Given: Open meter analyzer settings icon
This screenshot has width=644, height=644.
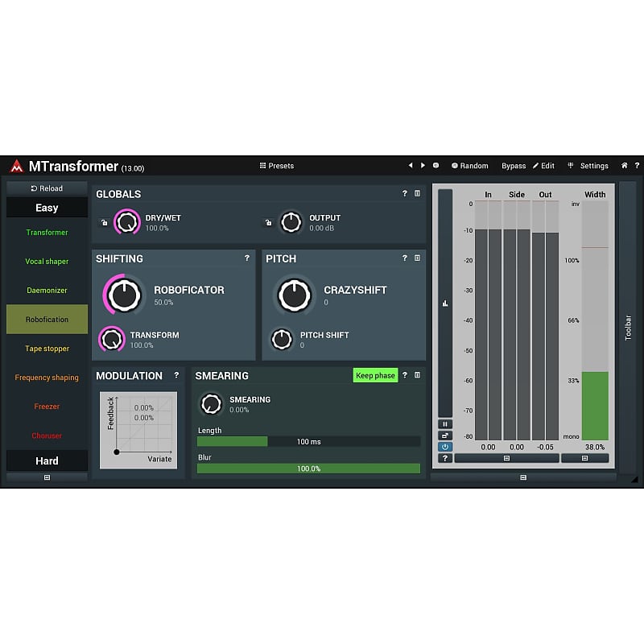Looking at the screenshot, I should (444, 435).
